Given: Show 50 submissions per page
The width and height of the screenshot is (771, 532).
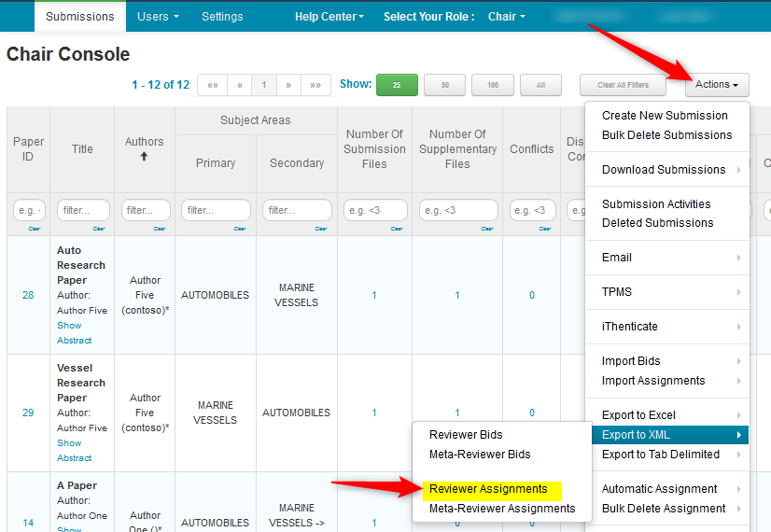Looking at the screenshot, I should (x=444, y=85).
